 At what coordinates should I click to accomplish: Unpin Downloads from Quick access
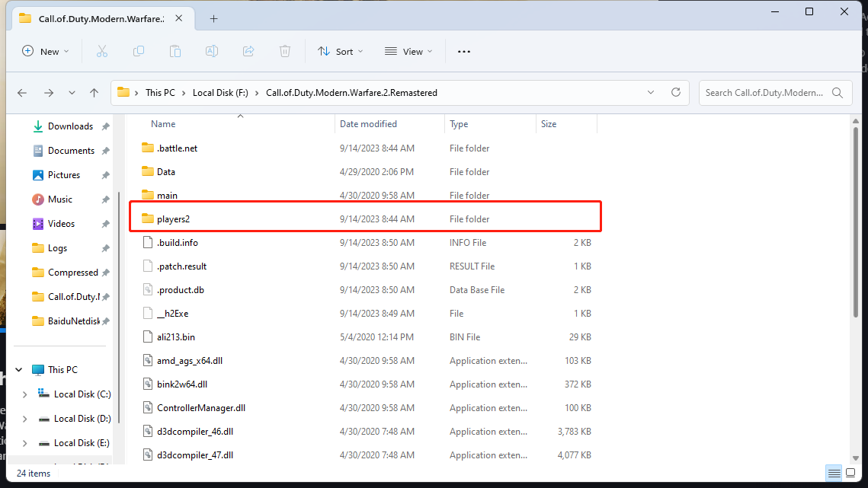[x=105, y=126]
